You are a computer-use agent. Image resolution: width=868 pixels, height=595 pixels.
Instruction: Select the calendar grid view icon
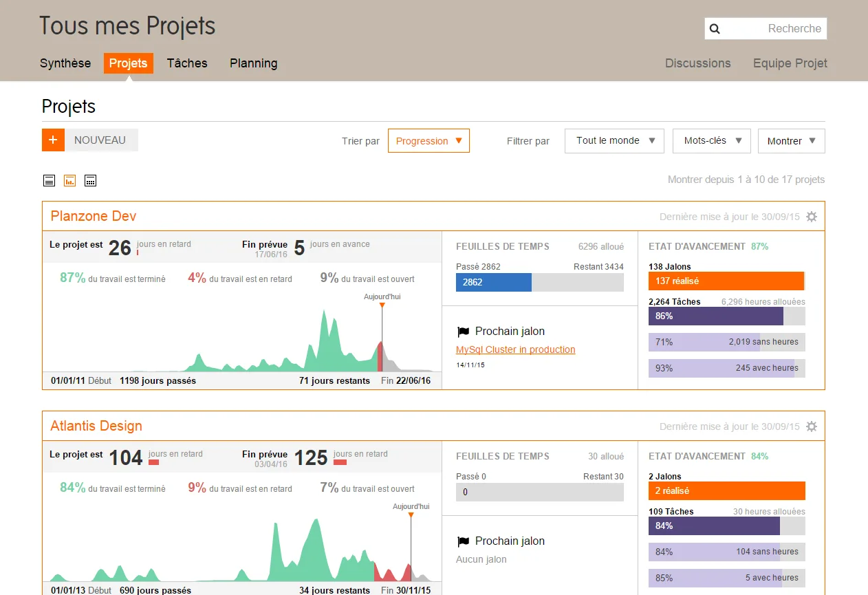90,181
